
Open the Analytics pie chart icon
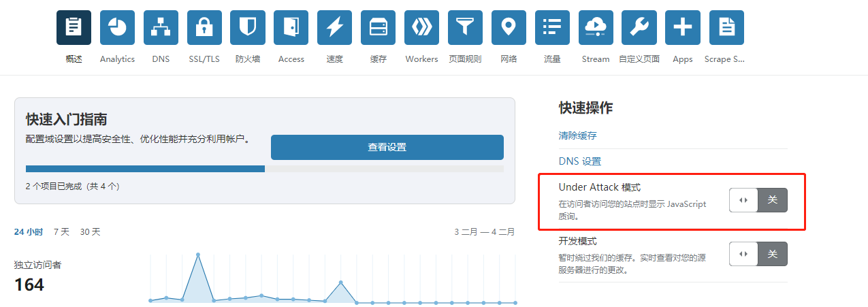click(x=117, y=28)
